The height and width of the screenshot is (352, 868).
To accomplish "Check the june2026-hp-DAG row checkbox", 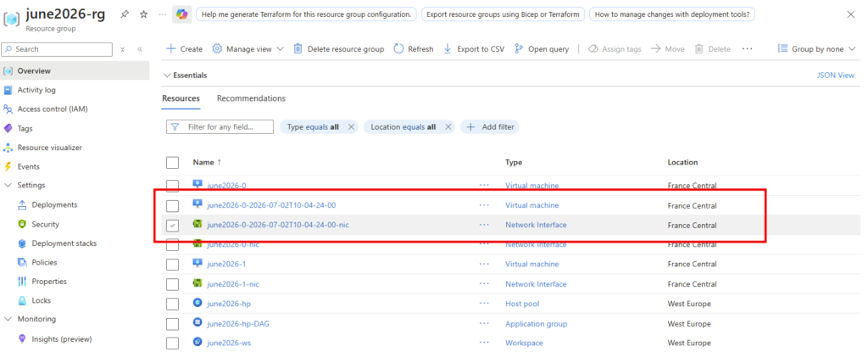I will tap(173, 324).
